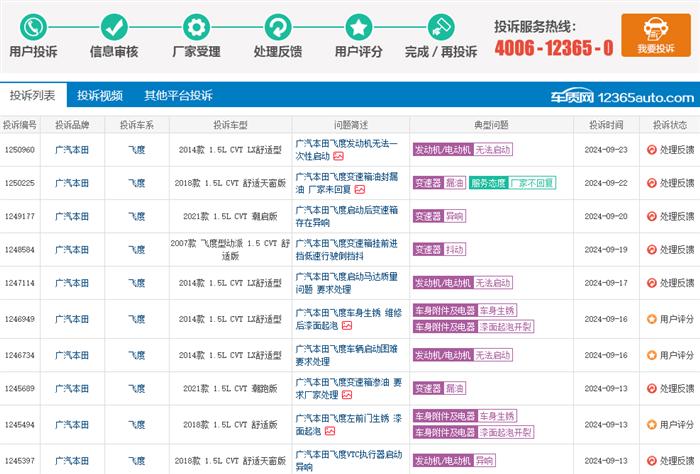Click the 用户投诉 phone step icon
The height and width of the screenshot is (474, 700).
tap(33, 27)
